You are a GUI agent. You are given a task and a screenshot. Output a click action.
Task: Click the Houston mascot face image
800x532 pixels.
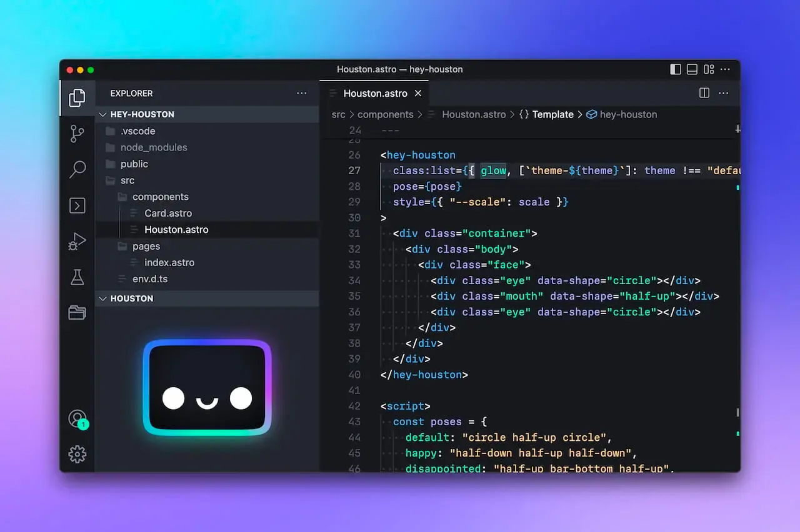click(x=207, y=388)
